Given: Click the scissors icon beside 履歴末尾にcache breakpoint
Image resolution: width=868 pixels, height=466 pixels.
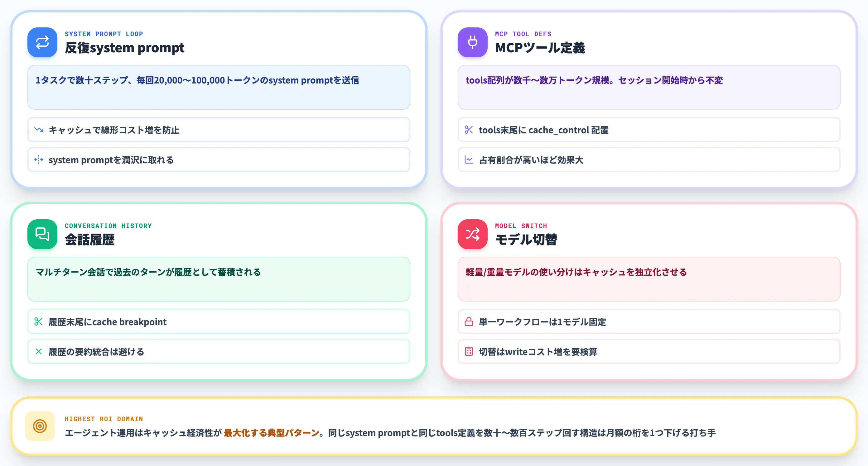Looking at the screenshot, I should point(39,321).
